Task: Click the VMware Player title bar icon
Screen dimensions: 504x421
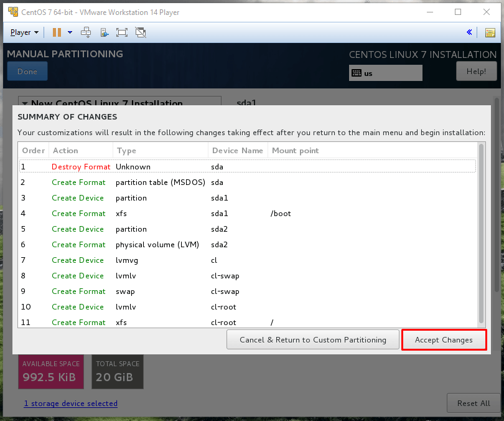Action: tap(13, 12)
